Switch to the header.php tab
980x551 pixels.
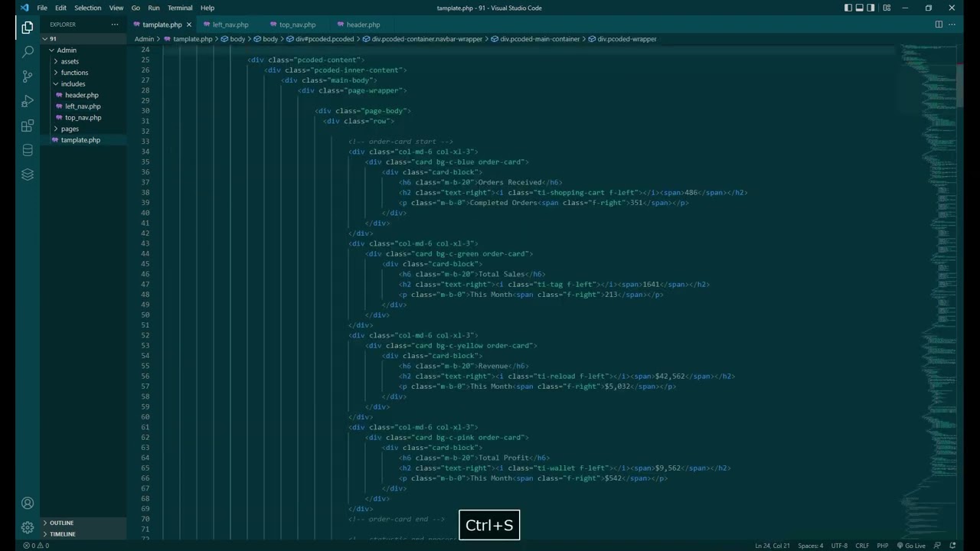(363, 24)
